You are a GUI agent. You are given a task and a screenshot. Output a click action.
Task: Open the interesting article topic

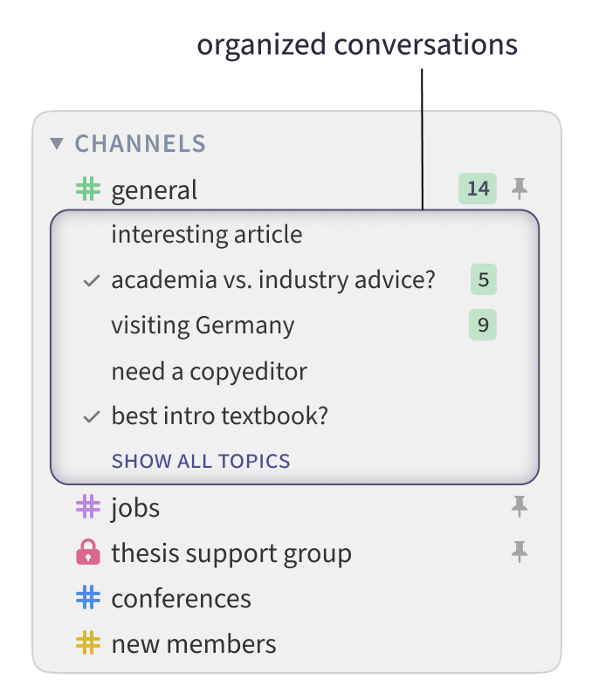[207, 234]
